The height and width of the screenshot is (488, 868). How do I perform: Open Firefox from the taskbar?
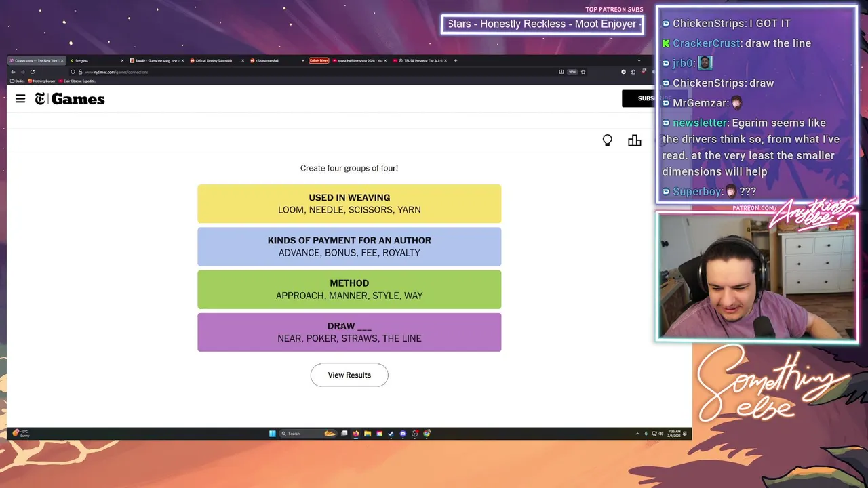coord(355,434)
